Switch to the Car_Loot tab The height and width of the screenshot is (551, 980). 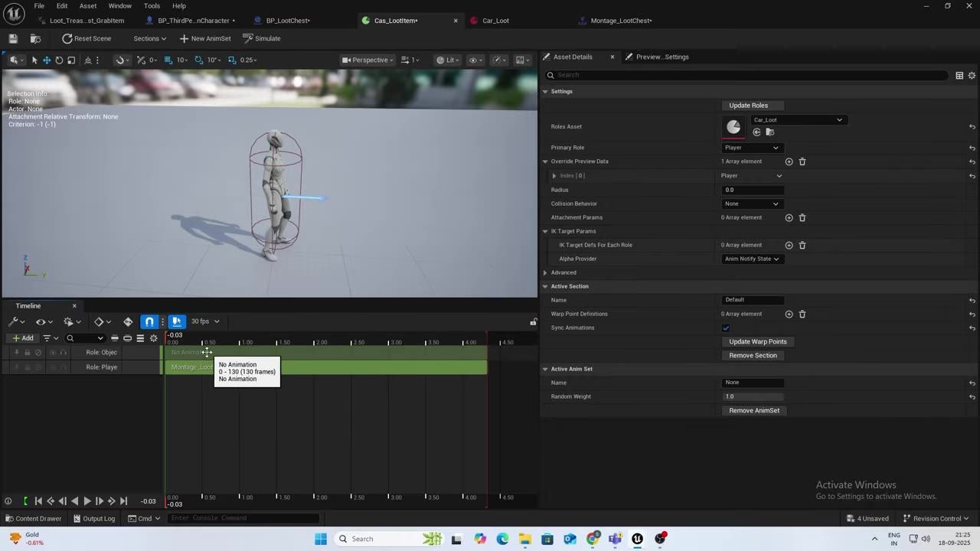pos(495,21)
